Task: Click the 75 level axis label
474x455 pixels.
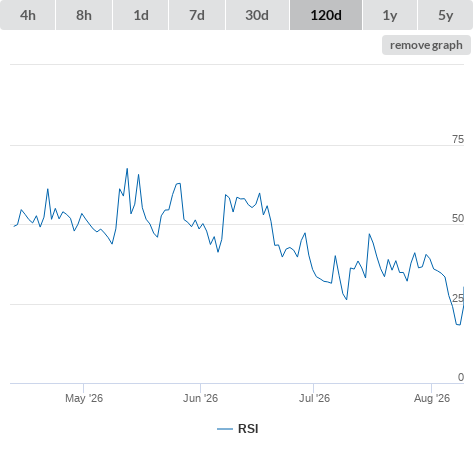Action: pyautogui.click(x=458, y=139)
